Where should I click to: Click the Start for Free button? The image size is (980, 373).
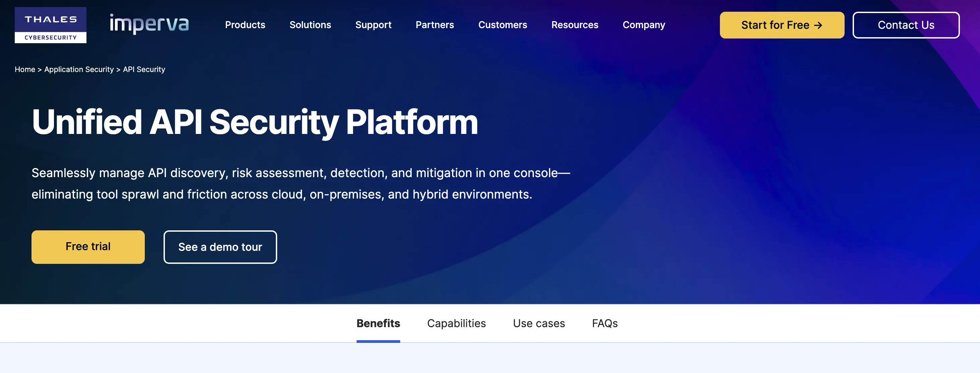[781, 25]
